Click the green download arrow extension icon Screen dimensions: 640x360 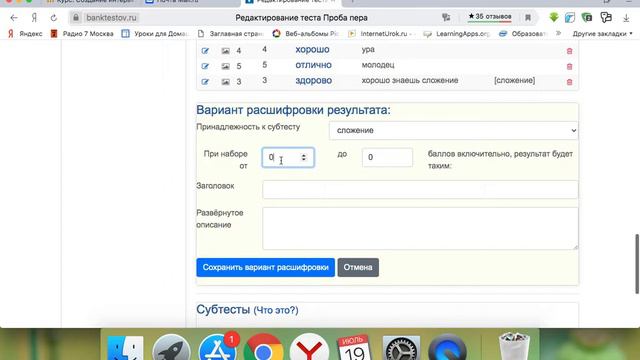coord(554,18)
